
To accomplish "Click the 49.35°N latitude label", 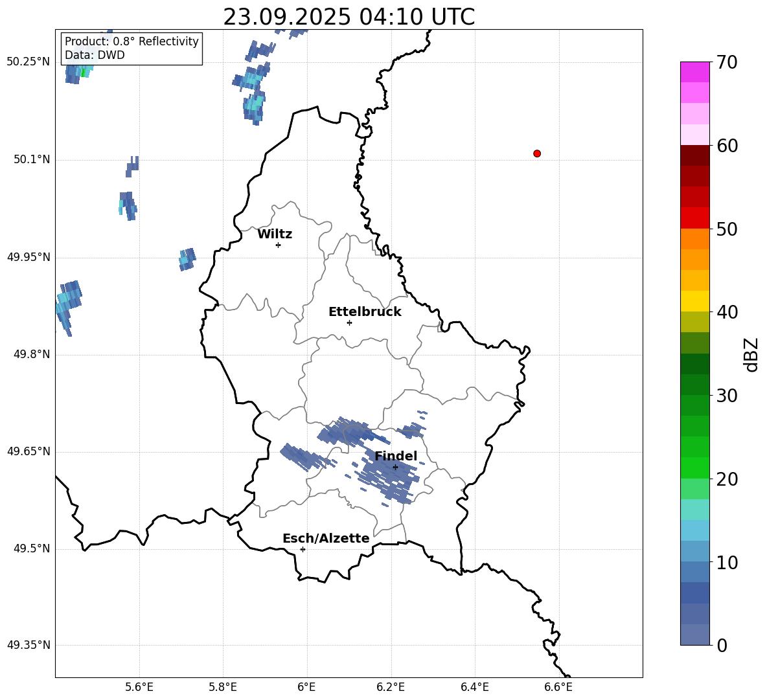I will pos(29,645).
